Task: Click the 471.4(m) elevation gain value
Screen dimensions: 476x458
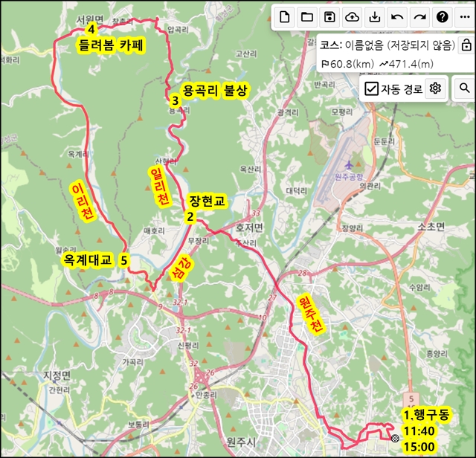Action: tap(411, 64)
